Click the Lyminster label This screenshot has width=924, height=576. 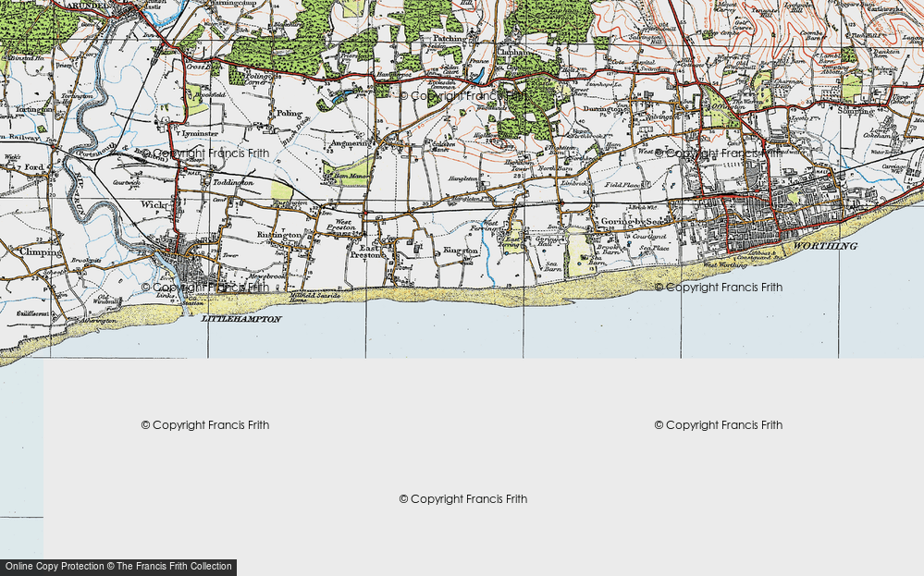201,134
